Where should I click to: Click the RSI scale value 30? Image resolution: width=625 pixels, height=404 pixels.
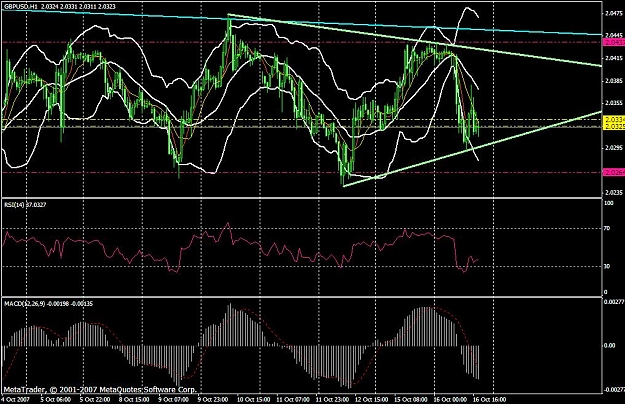607,267
